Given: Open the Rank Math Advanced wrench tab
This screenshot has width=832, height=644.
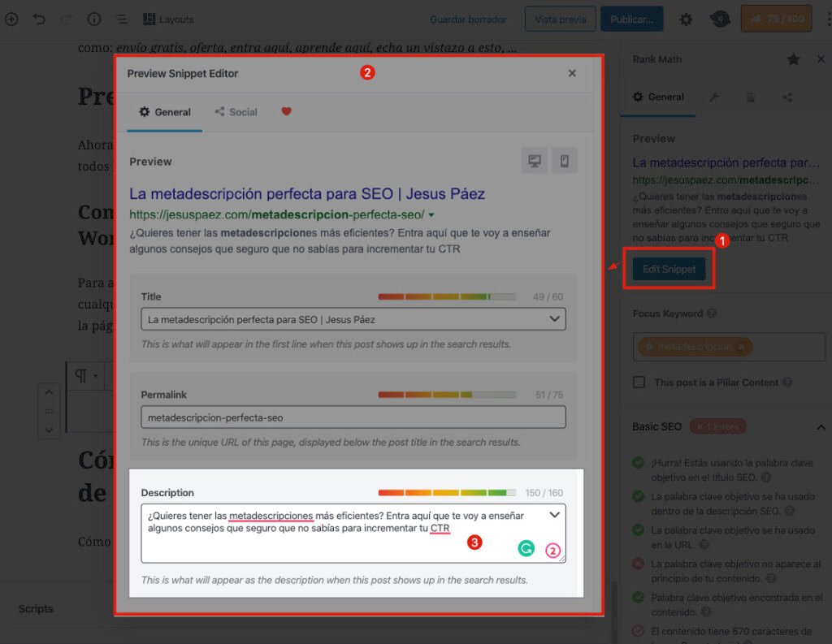Looking at the screenshot, I should pyautogui.click(x=713, y=97).
